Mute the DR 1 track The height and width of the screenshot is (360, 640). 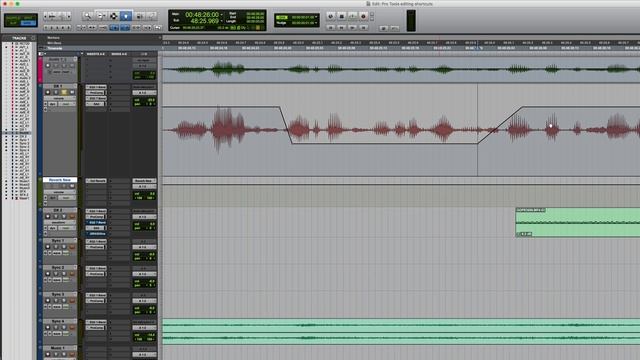coord(72,92)
